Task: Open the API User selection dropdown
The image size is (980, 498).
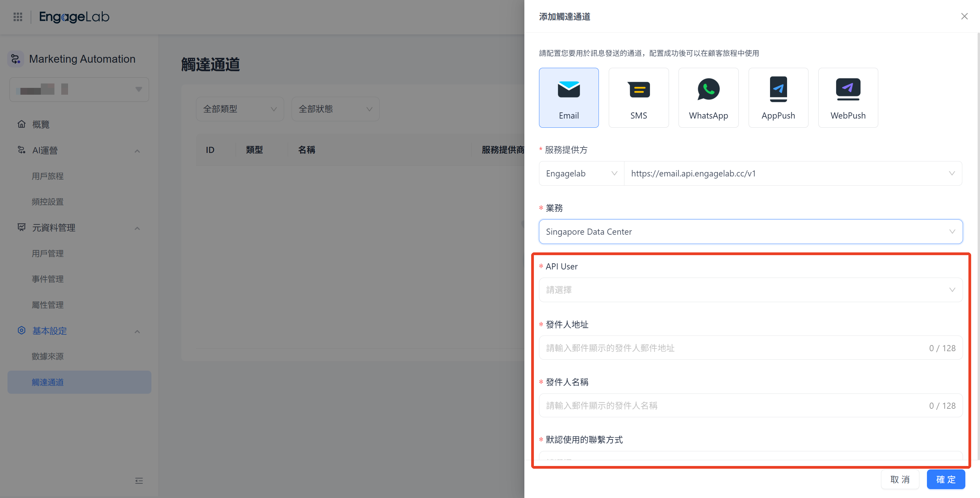Action: click(750, 290)
